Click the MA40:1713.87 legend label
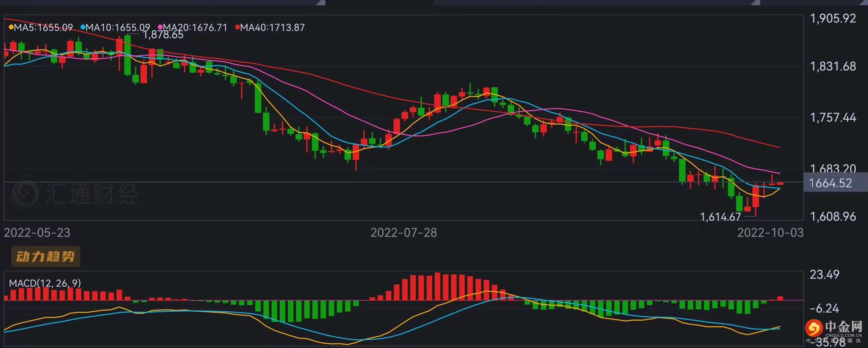This screenshot has width=868, height=348. pos(272,27)
